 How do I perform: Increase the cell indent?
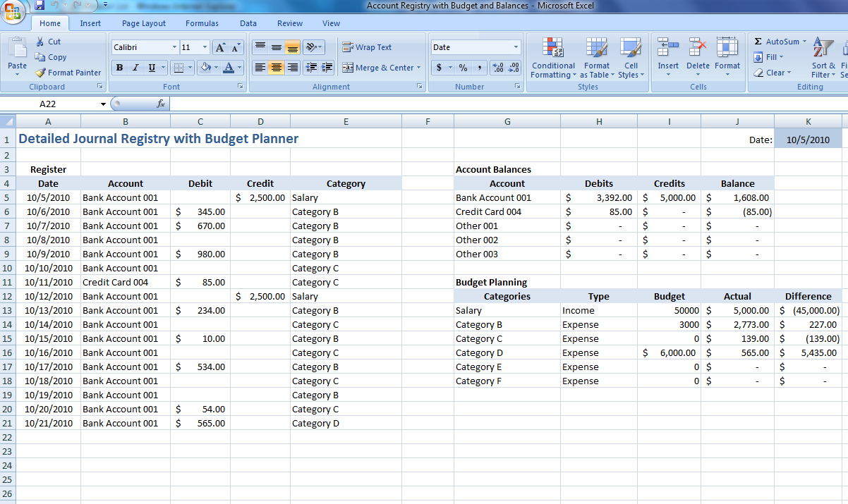point(327,68)
